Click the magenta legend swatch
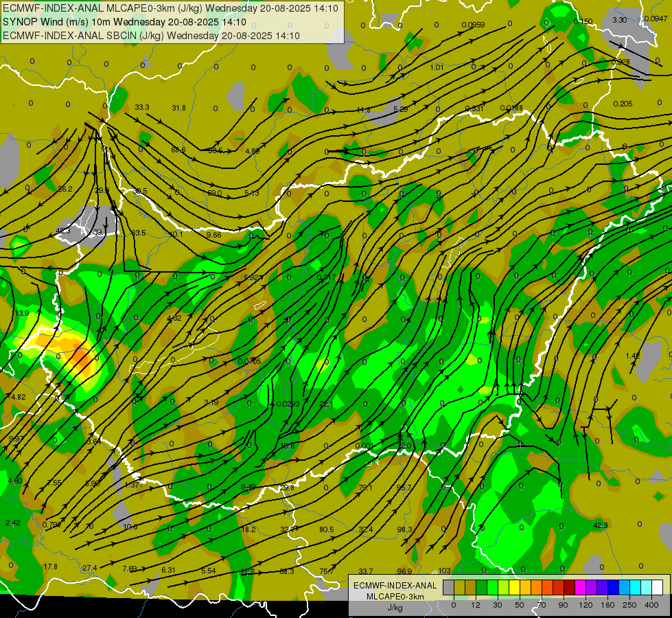 580,588
